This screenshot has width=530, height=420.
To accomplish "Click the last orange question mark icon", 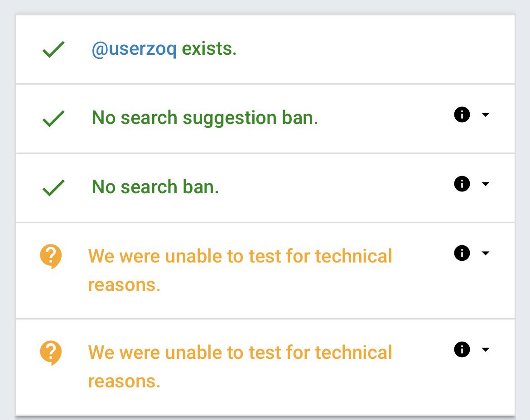I will (51, 353).
